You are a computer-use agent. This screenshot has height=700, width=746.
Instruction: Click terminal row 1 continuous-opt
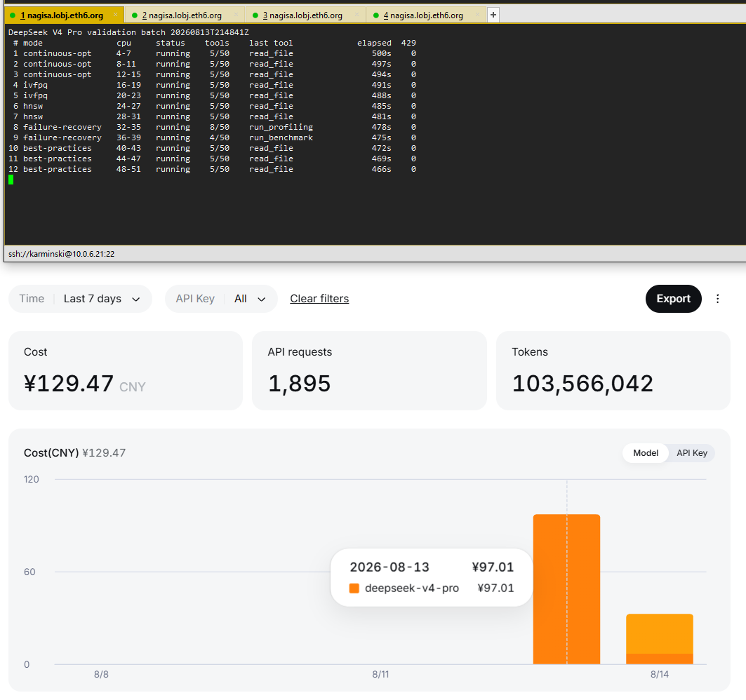tap(212, 53)
